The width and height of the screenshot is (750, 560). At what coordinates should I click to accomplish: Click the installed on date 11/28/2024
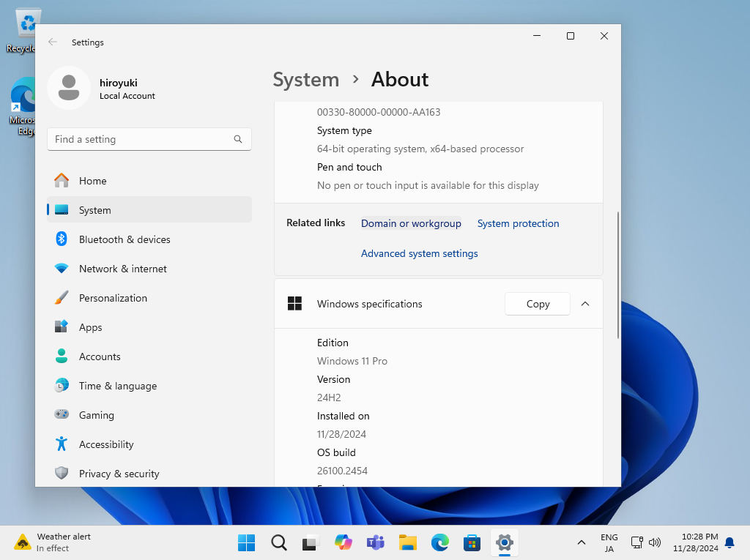point(341,434)
